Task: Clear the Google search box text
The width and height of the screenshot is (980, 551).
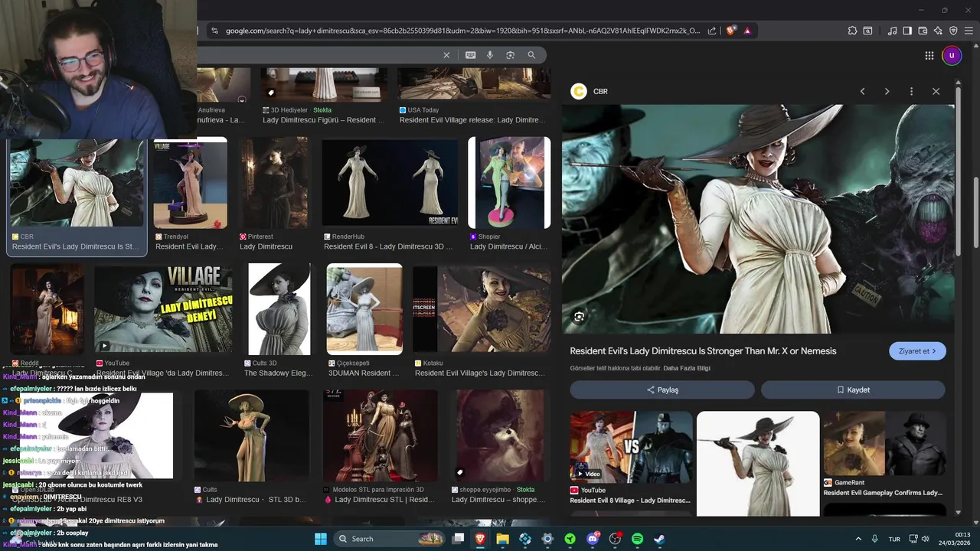Action: point(446,55)
